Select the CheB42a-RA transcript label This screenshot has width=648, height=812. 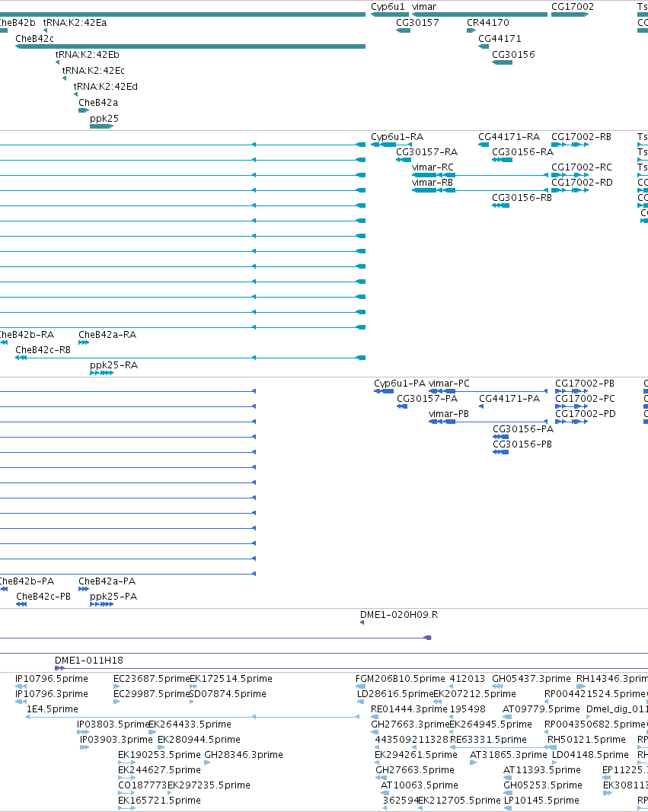107,335
